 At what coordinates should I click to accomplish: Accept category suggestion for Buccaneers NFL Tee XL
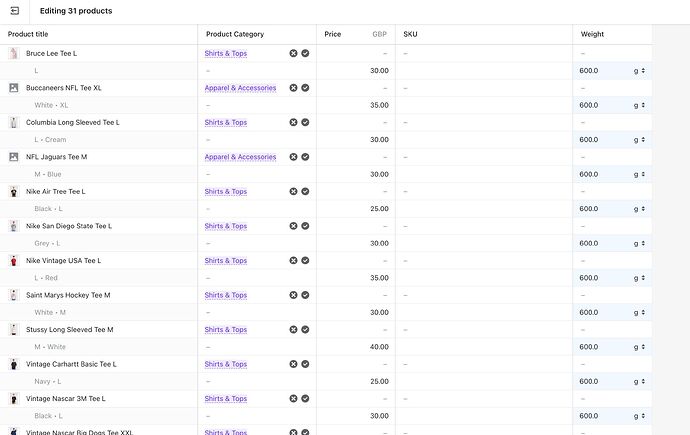(305, 88)
